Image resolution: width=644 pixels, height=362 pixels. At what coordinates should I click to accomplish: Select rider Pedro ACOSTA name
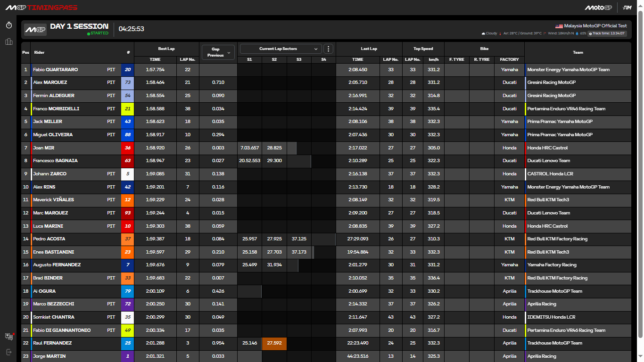(x=49, y=239)
